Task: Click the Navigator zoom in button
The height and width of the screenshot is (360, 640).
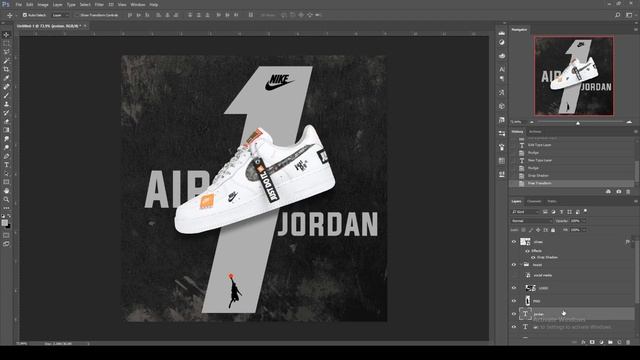Action: pyautogui.click(x=629, y=122)
